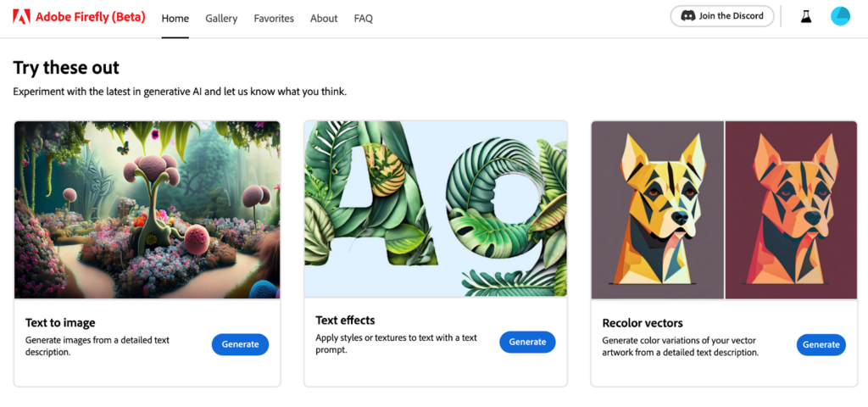Click the Discord logo icon
The width and height of the screenshot is (868, 407).
click(688, 16)
